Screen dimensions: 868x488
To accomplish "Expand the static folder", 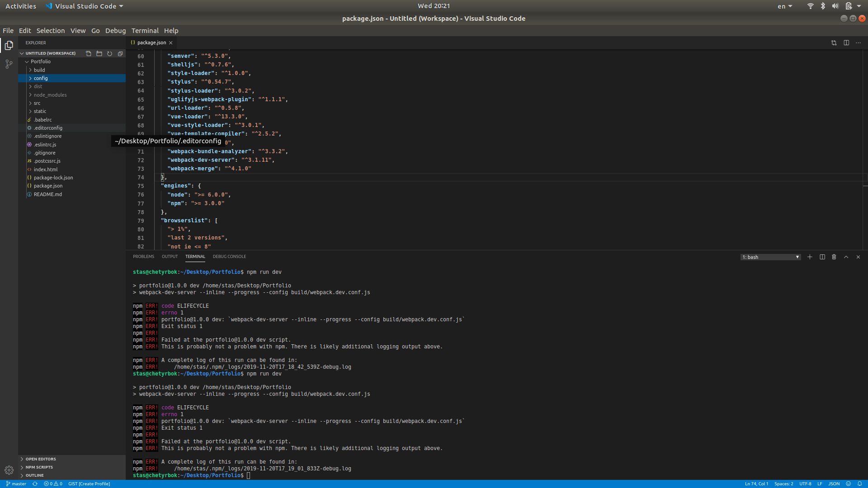I will coord(72,111).
